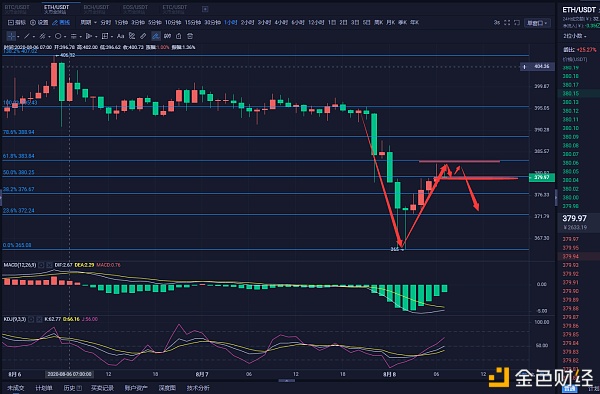Open the decimal places (2位小数) dropdown
The width and height of the screenshot is (600, 394).
coord(575,36)
